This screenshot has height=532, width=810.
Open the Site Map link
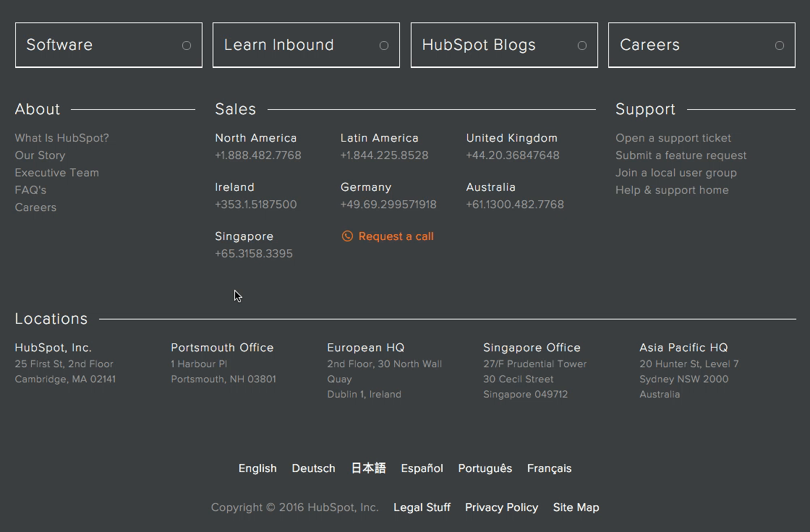click(x=576, y=507)
